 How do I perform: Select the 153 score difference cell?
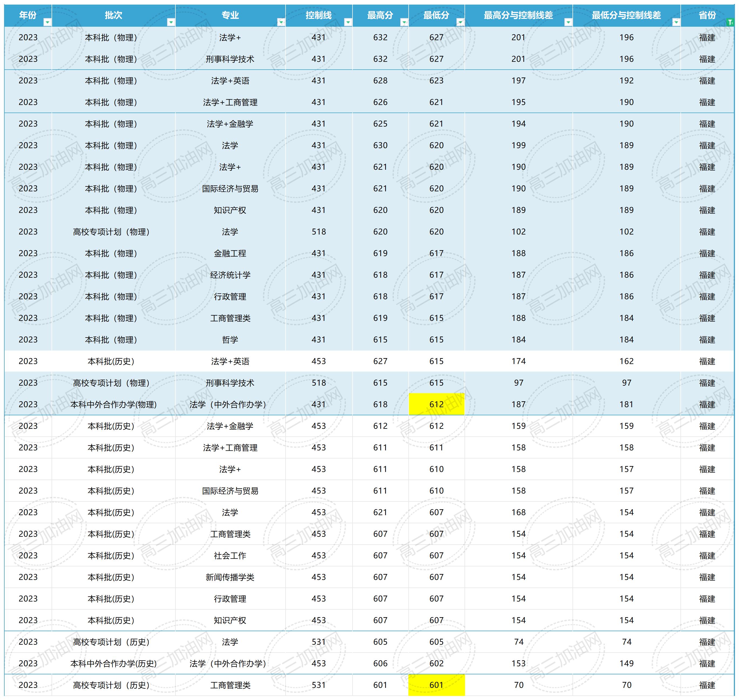tap(518, 663)
